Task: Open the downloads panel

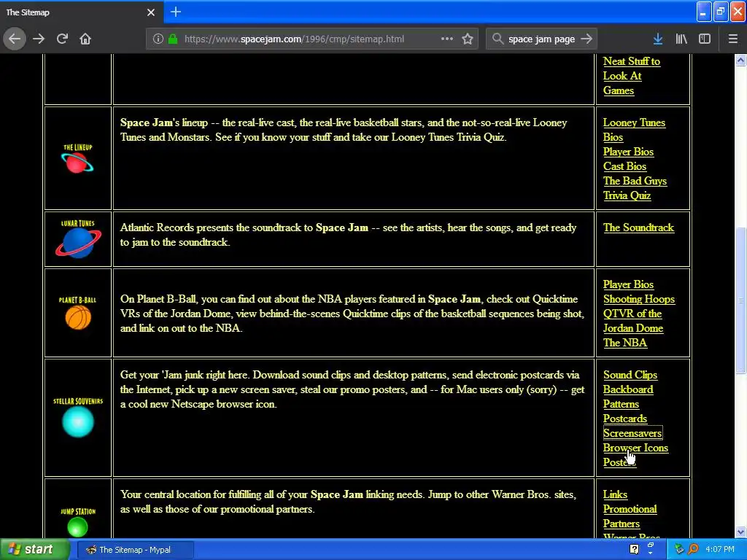Action: tap(658, 39)
